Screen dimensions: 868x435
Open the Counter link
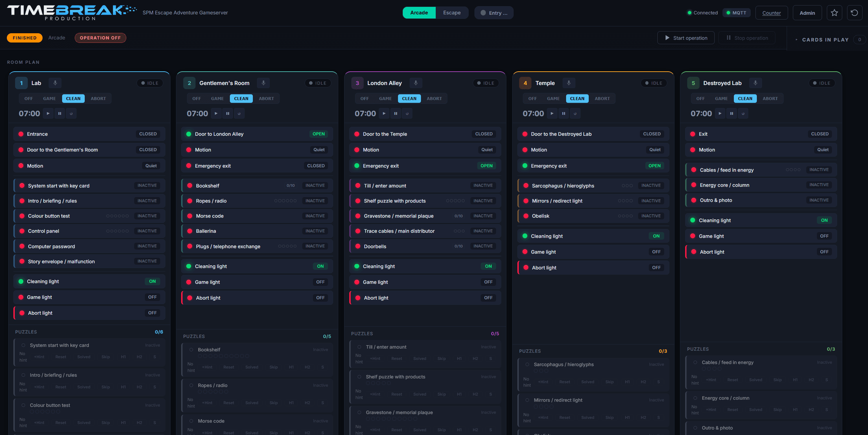click(771, 13)
